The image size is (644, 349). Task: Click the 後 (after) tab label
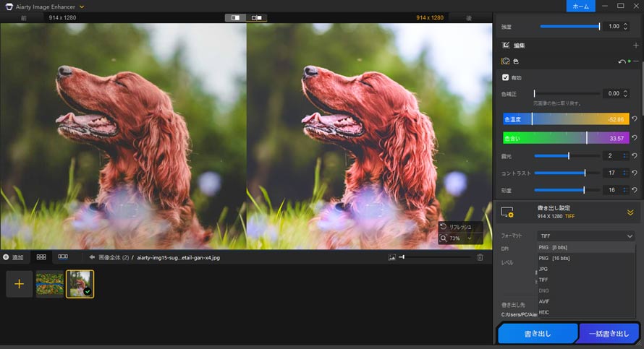(x=469, y=17)
